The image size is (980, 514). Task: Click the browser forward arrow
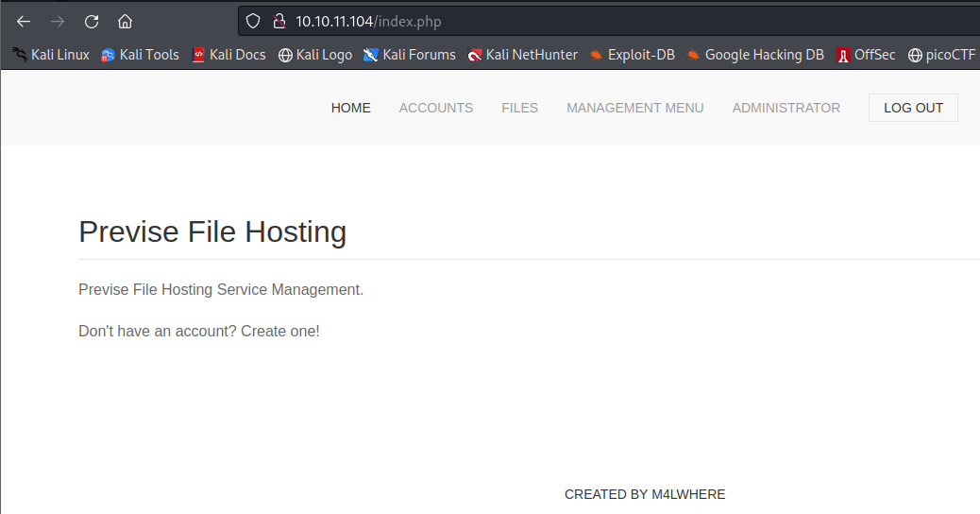pos(58,22)
